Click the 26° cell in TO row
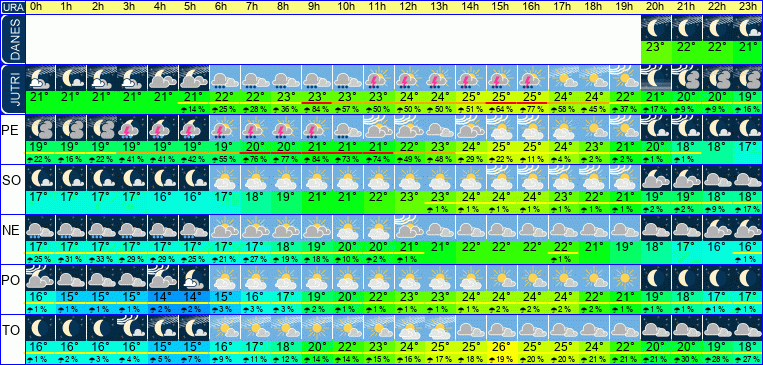Screen dimensions: 763x365 (502, 347)
